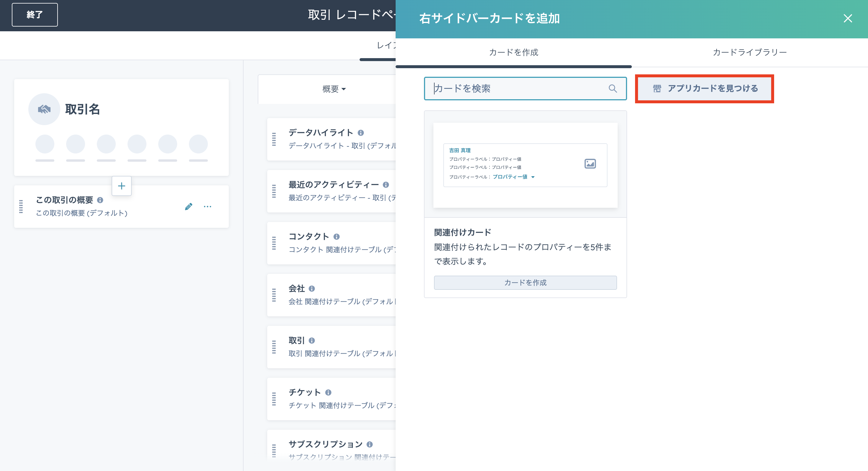Click the 関連付けカード preview thumbnail
The width and height of the screenshot is (868, 471).
click(525, 165)
